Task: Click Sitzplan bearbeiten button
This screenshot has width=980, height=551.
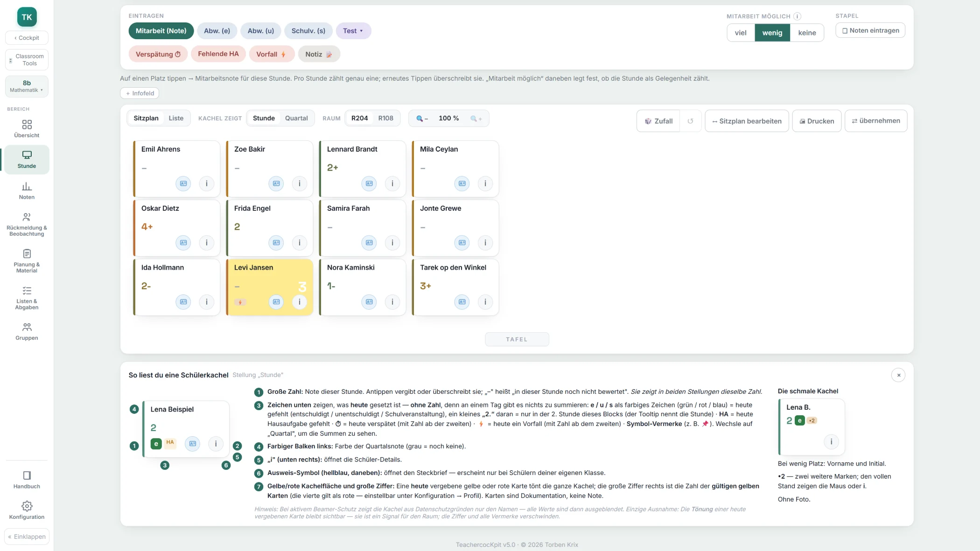Action: pyautogui.click(x=747, y=121)
